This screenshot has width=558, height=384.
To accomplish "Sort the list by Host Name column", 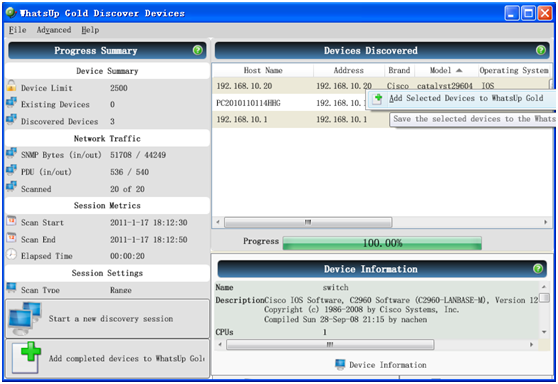I will tap(263, 70).
